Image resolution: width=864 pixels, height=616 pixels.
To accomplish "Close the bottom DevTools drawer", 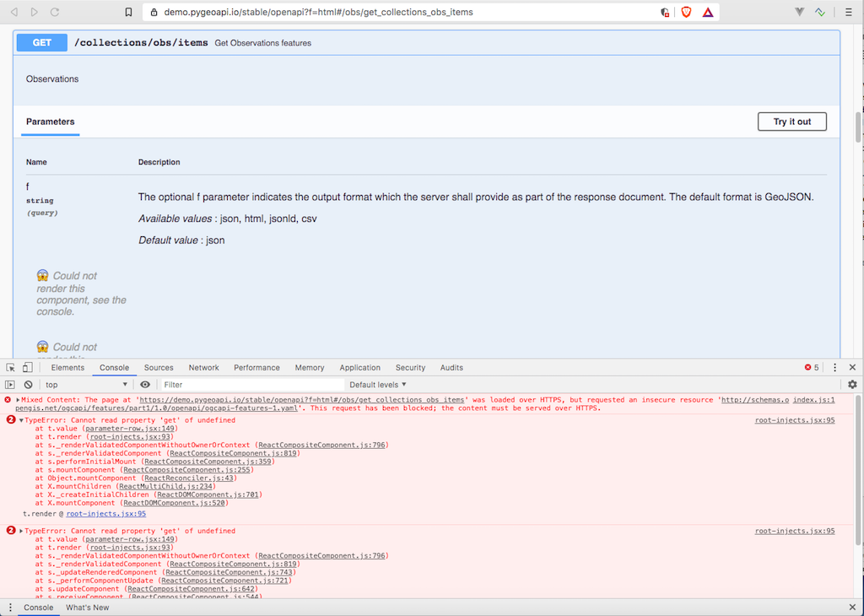I will [x=852, y=608].
